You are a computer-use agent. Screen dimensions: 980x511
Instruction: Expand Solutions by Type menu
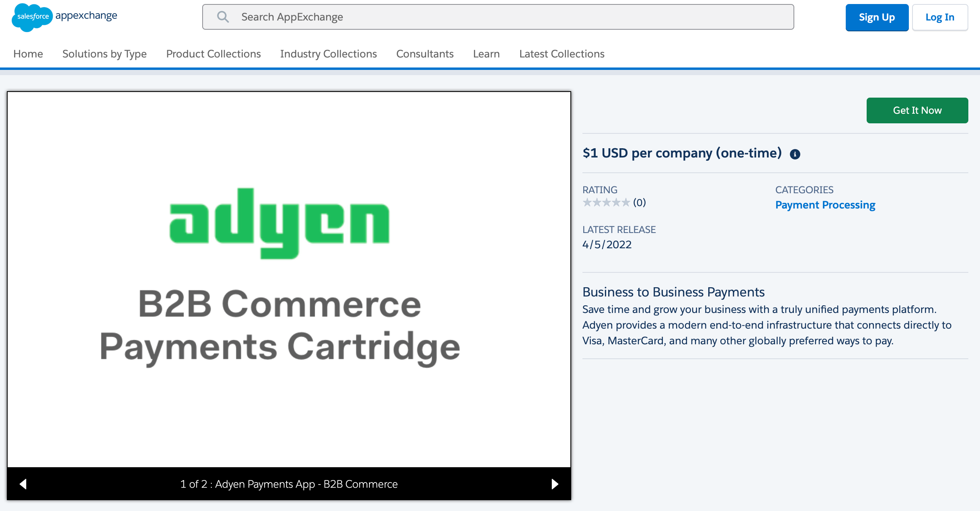click(105, 54)
